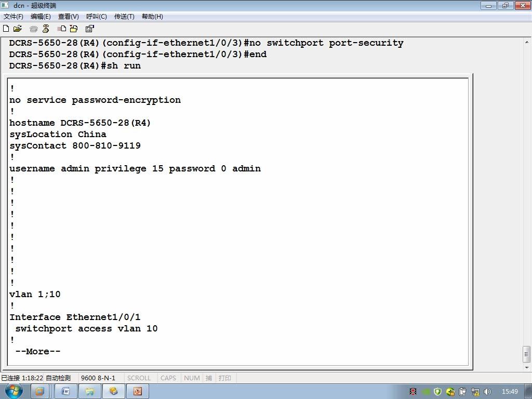
Task: Click the 'switchport access vlan 10' line
Action: (87, 328)
